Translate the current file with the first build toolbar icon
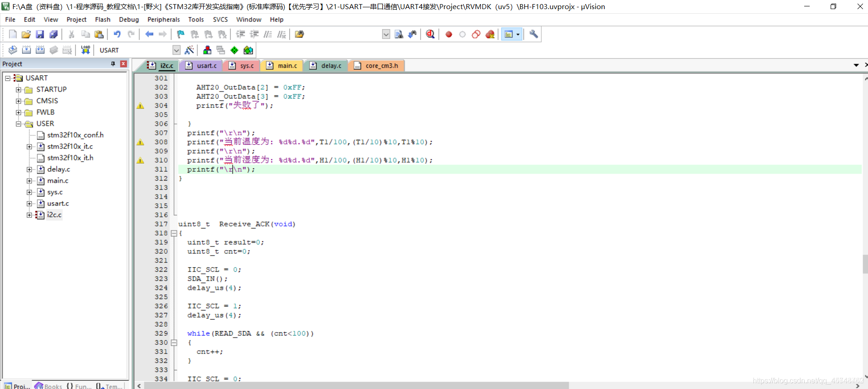 tap(13, 50)
